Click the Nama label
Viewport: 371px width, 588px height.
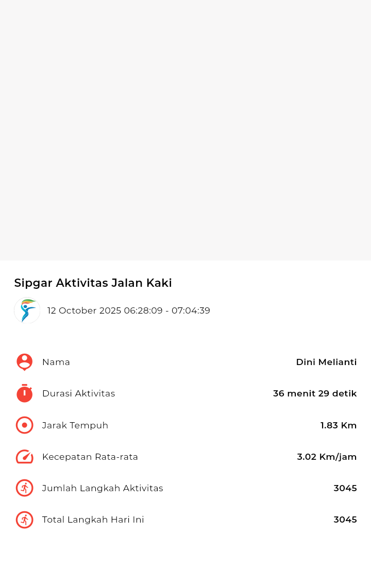click(x=56, y=362)
